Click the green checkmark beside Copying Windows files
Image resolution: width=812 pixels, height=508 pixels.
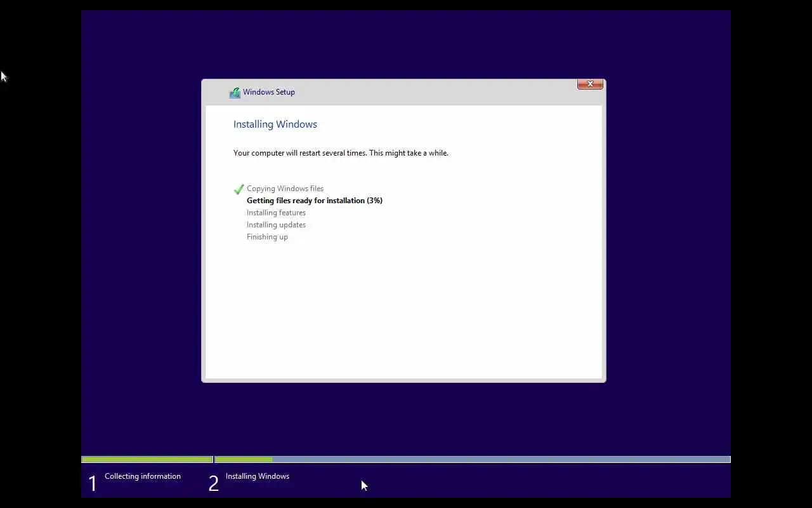pyautogui.click(x=239, y=189)
